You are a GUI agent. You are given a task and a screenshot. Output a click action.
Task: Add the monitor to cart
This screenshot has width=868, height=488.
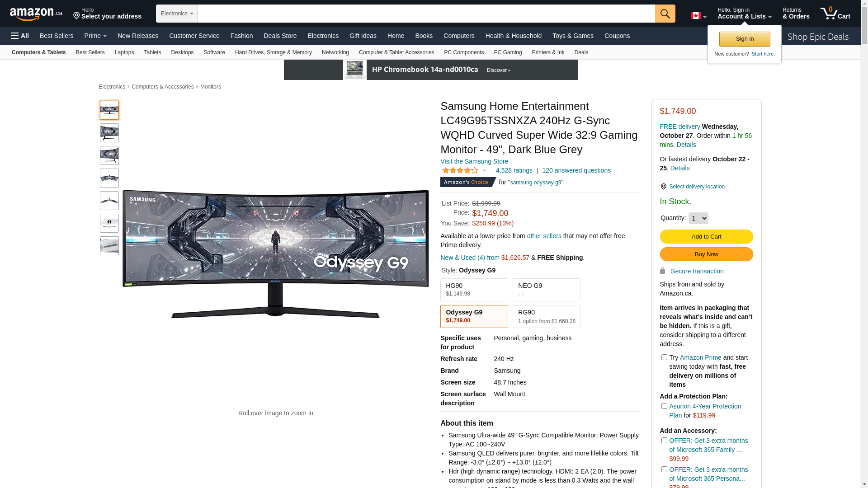coord(706,237)
